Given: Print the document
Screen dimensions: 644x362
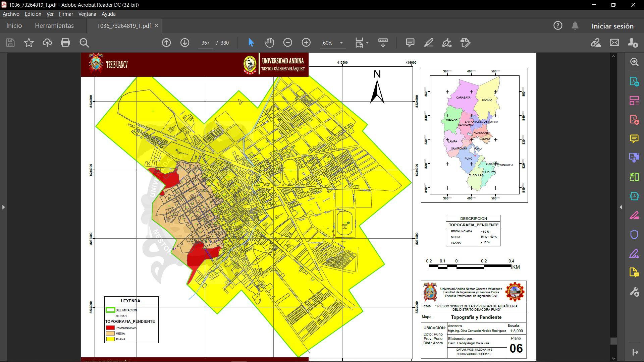Looking at the screenshot, I should 65,43.
